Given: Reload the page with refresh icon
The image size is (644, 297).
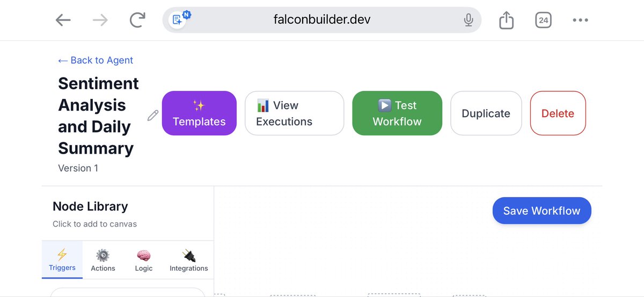Looking at the screenshot, I should (137, 20).
